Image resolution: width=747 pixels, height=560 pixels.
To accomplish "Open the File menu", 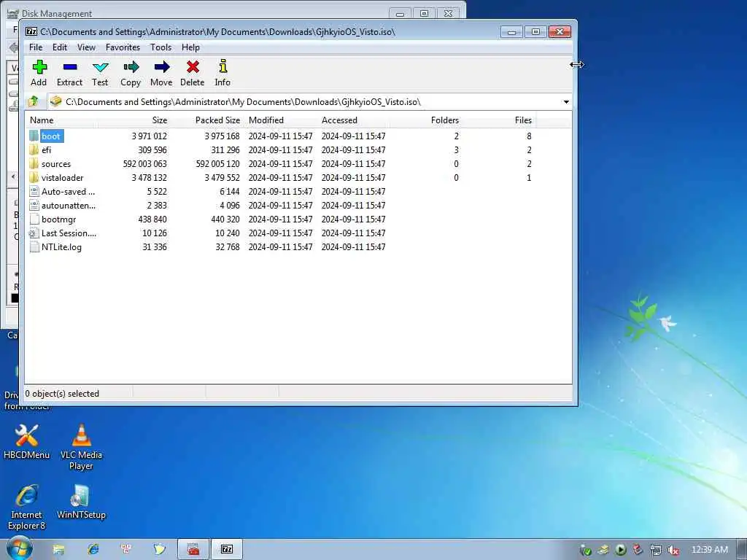I will click(x=36, y=47).
